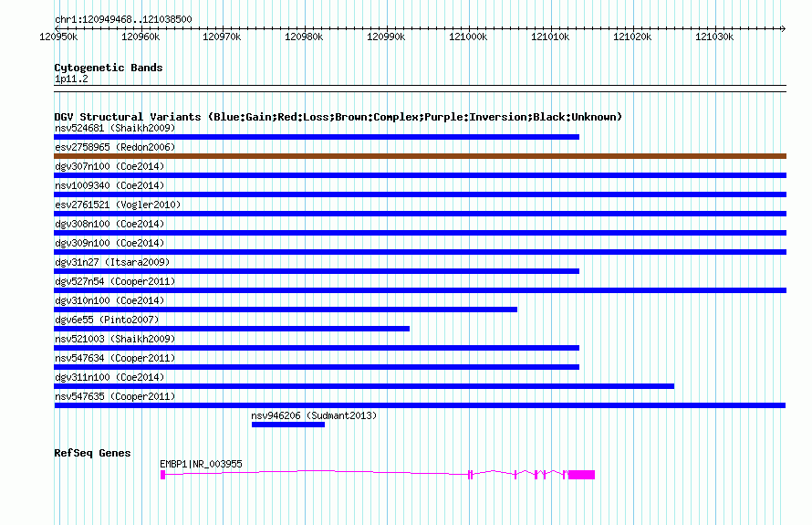Viewport: 812px width, 525px height.
Task: Click nsv1009340 (Coe2014) label
Action: [x=109, y=185]
